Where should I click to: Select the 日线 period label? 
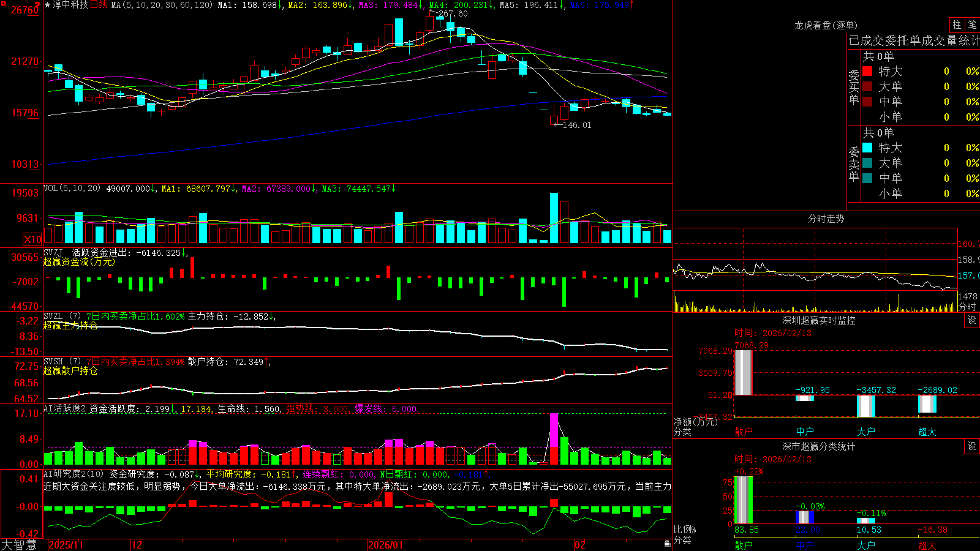click(99, 5)
